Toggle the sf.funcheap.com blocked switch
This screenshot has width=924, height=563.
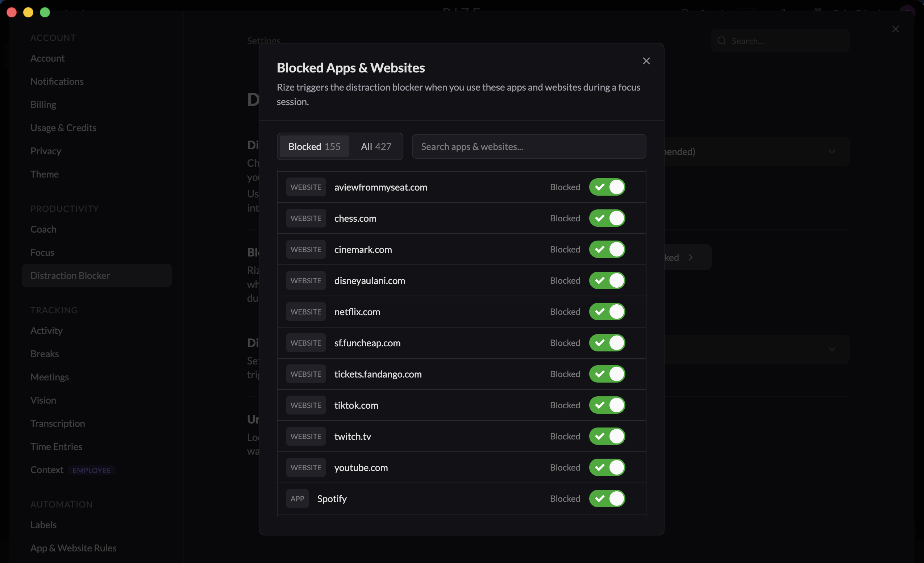tap(607, 343)
